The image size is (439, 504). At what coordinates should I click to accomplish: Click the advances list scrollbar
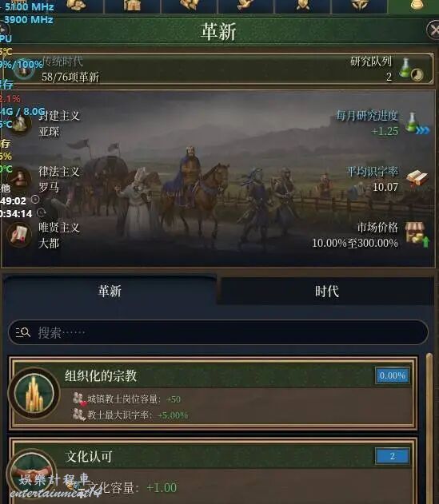(x=429, y=429)
